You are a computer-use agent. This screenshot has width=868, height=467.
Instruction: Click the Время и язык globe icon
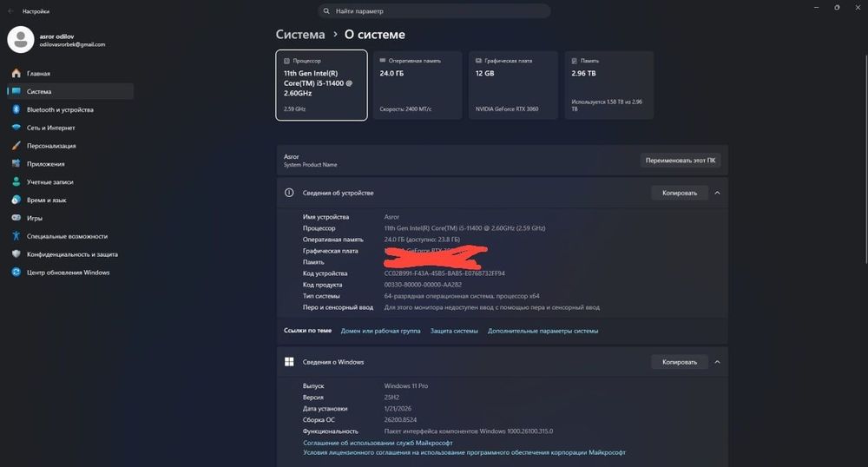coord(16,200)
